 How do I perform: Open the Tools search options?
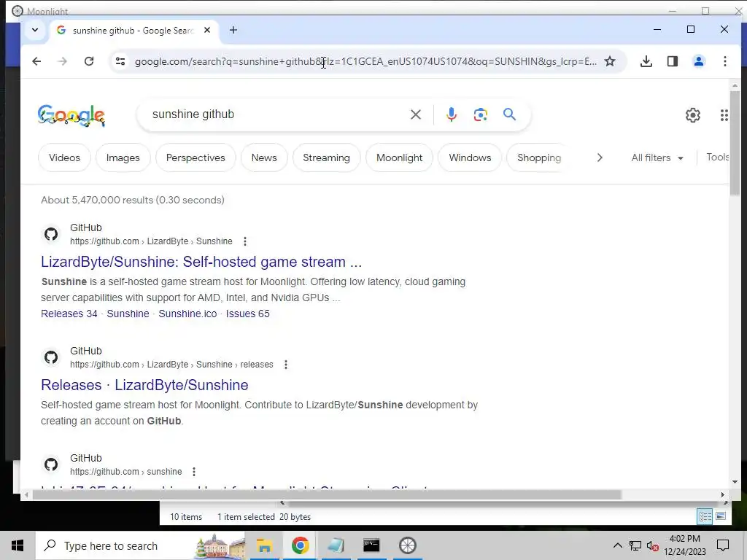(718, 157)
